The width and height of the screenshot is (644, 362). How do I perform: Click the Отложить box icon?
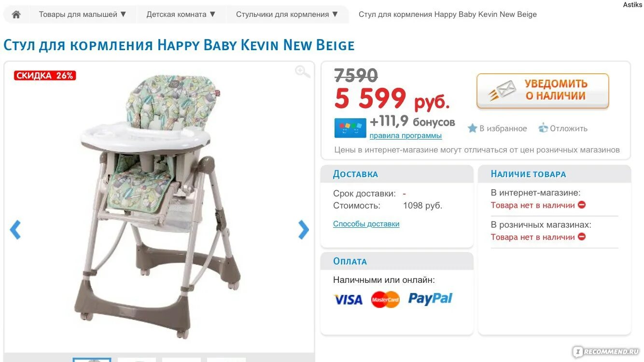pos(543,128)
